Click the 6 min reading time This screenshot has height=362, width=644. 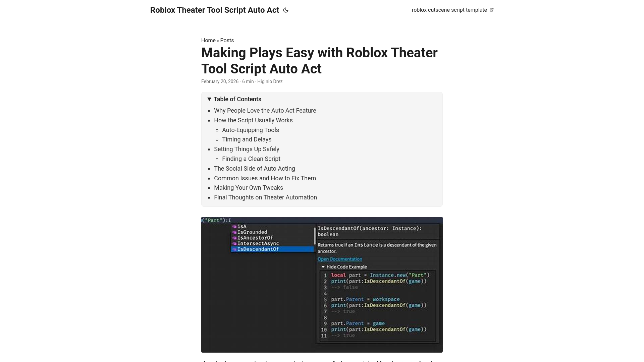click(248, 81)
